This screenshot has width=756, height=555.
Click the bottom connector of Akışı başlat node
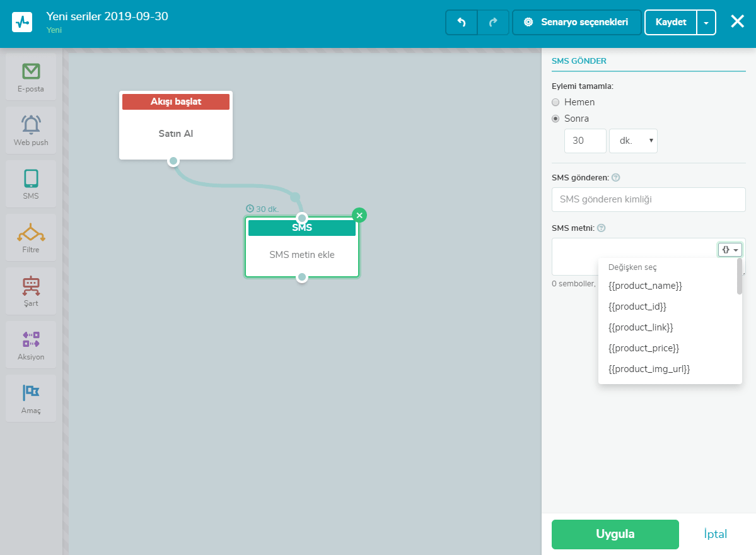pyautogui.click(x=173, y=161)
